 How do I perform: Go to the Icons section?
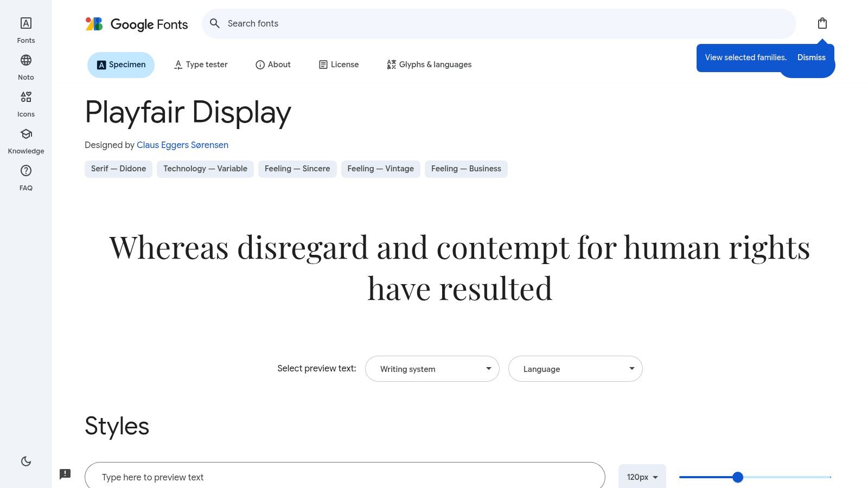[x=26, y=104]
